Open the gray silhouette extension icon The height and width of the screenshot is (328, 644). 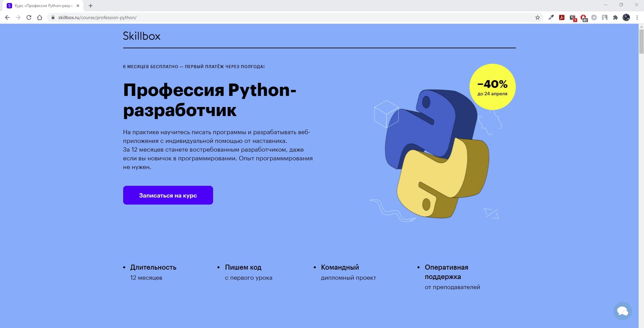tap(605, 17)
